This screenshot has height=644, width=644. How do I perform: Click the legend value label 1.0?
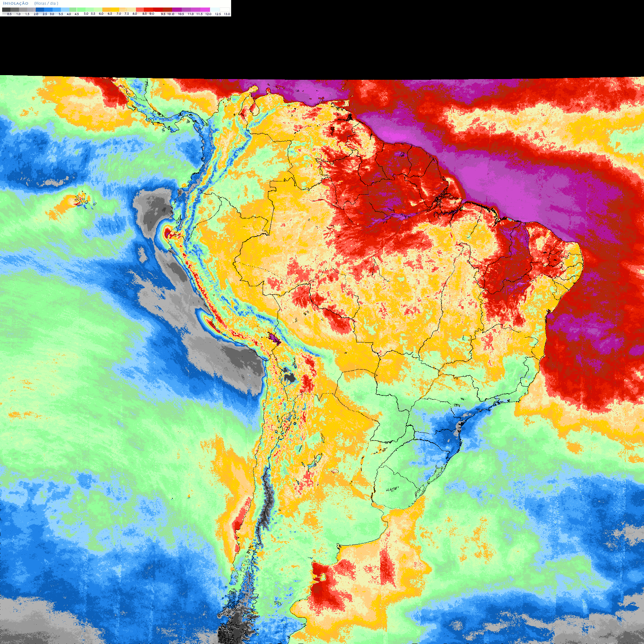tap(18, 14)
